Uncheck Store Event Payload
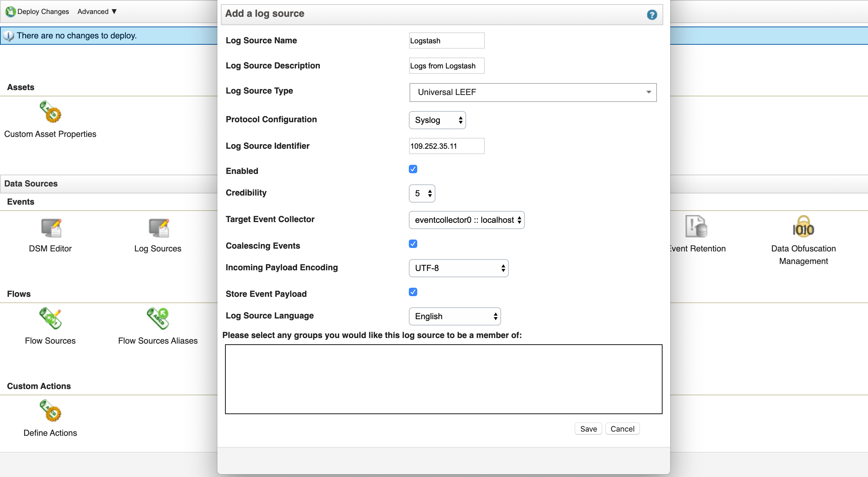The height and width of the screenshot is (477, 868). coord(413,292)
